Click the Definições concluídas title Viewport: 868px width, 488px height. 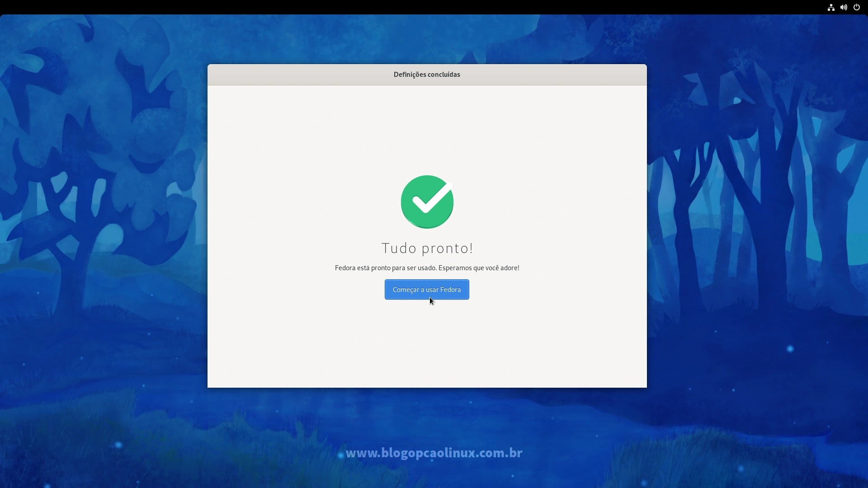click(427, 75)
